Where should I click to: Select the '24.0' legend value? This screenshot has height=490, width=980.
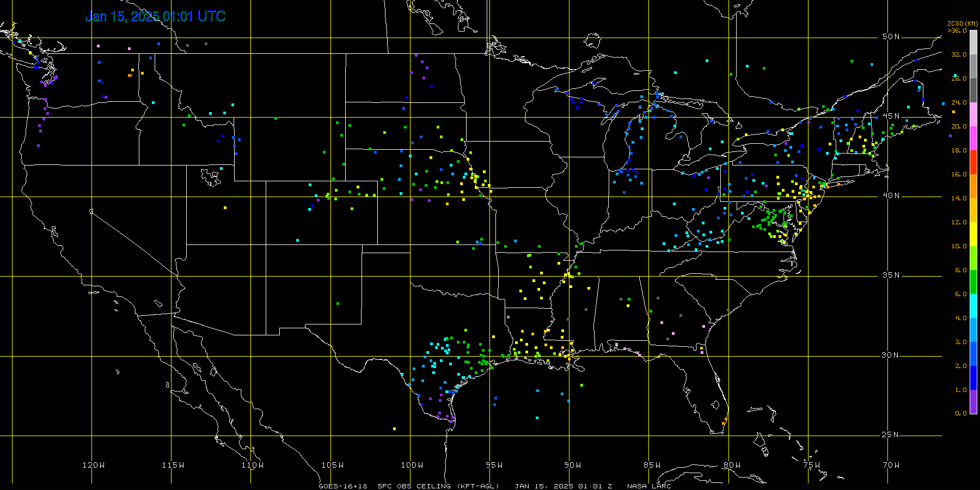[x=959, y=102]
